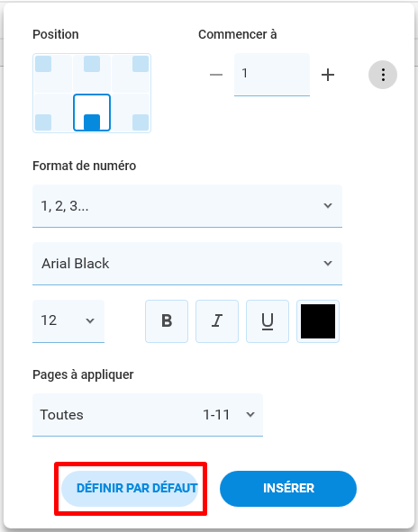This screenshot has width=418, height=532.
Task: Toggle bold formatting for page numbers
Action: (x=167, y=321)
